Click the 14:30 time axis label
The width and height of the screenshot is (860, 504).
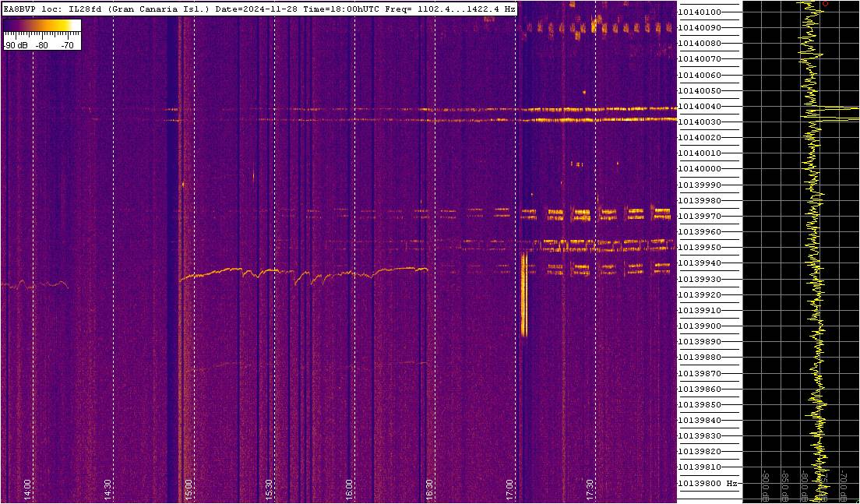[x=108, y=488]
